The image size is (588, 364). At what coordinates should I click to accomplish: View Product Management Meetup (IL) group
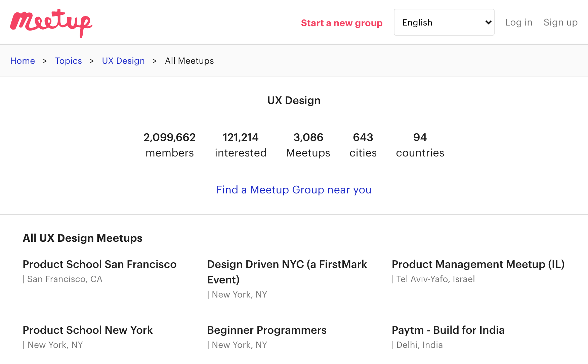coord(478,264)
